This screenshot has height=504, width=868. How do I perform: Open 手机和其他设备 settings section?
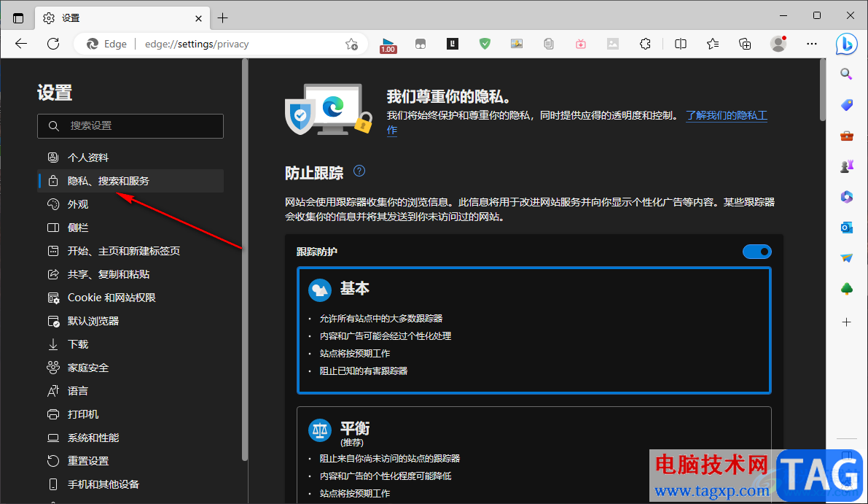[130, 484]
